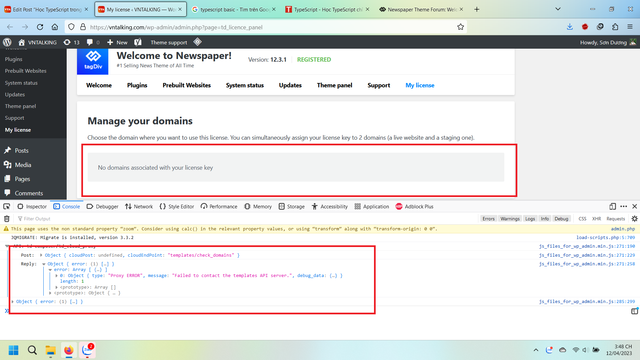
Task: Open the list all tabs chevron
Action: 558,9
